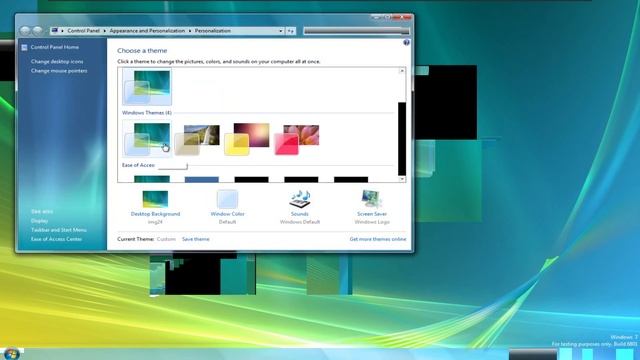
Task: Click the Desktop Background label text
Action: coord(155,214)
